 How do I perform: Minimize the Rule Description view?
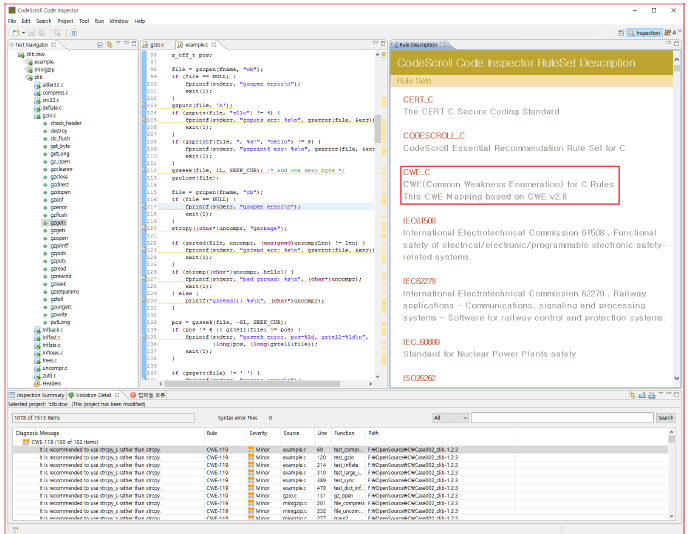click(x=669, y=43)
